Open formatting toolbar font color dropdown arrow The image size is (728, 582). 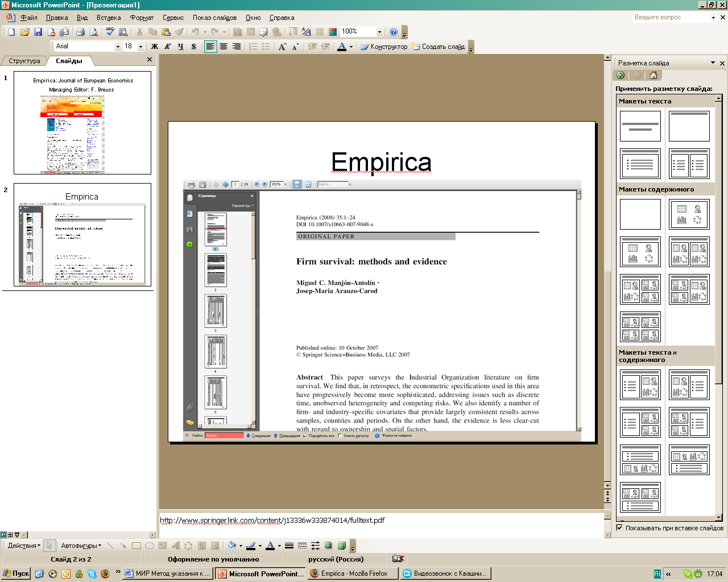351,47
